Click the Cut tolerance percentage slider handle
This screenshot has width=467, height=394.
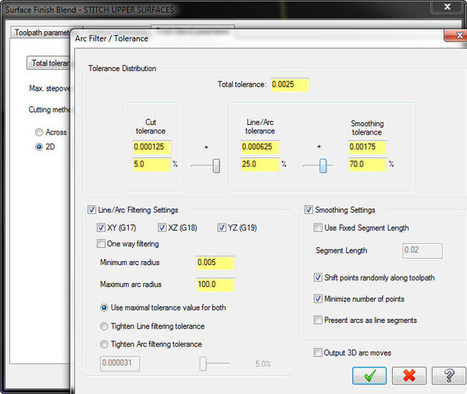216,165
